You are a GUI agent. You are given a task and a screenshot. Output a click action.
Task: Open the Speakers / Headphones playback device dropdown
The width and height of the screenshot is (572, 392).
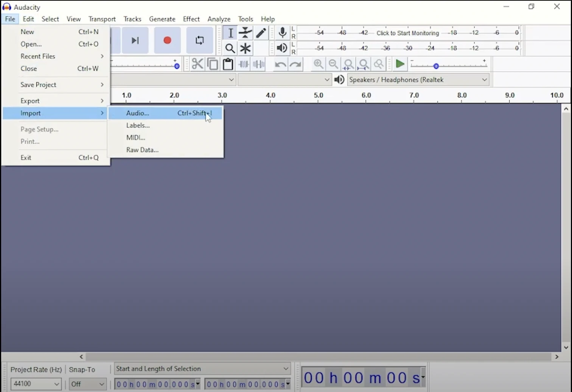coord(418,80)
